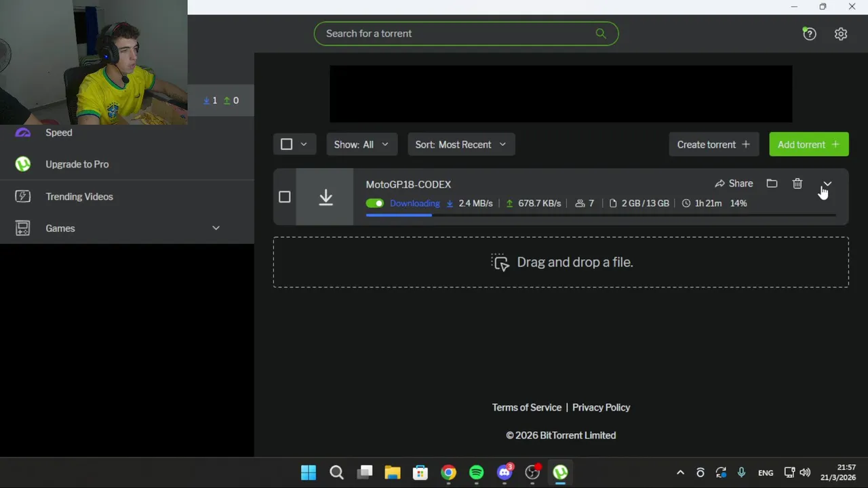Click the upload count indicator showing 0
This screenshot has width=868, height=488.
click(x=231, y=100)
